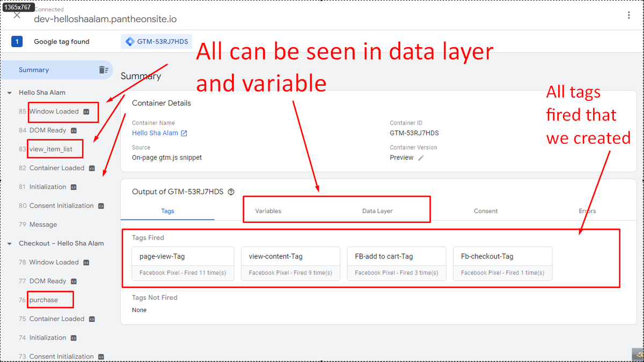The width and height of the screenshot is (644, 362).
Task: Select event 79 Message
Action: [43, 225]
